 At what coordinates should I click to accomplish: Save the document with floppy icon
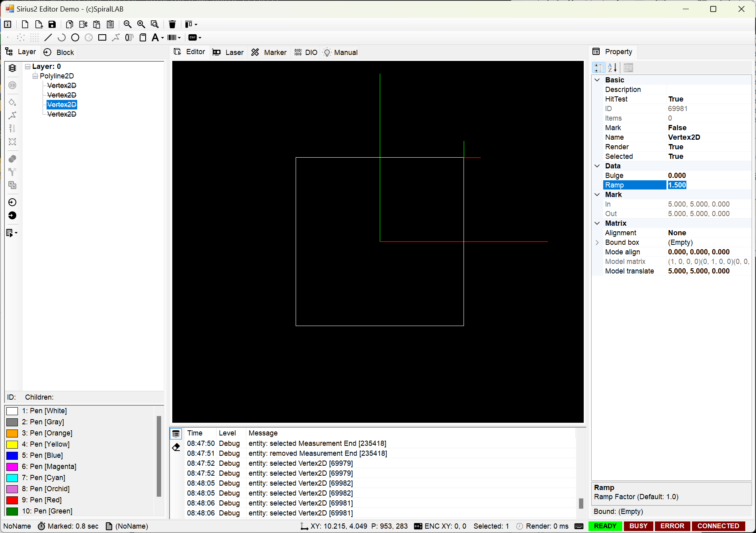click(x=52, y=24)
